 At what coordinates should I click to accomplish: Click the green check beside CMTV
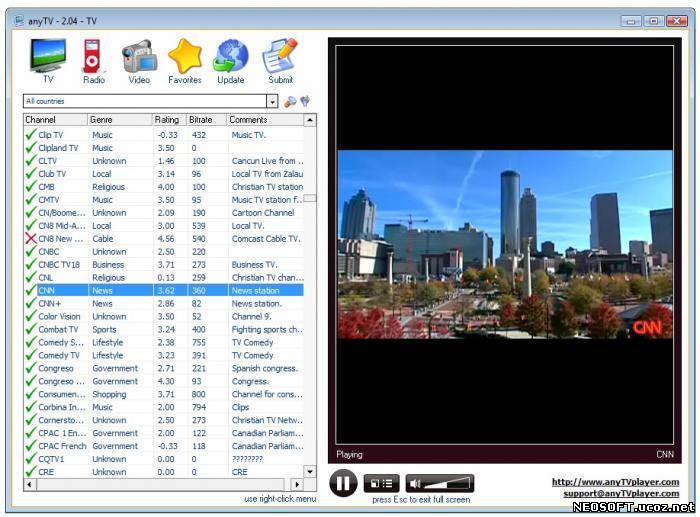[31, 200]
